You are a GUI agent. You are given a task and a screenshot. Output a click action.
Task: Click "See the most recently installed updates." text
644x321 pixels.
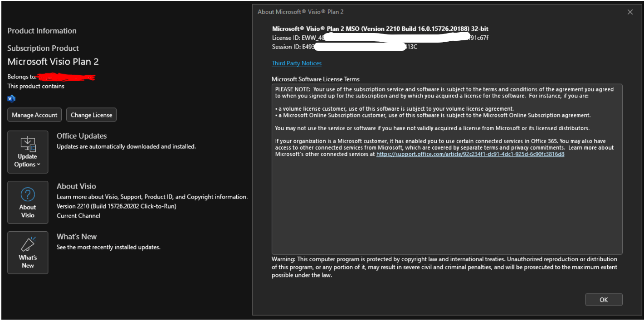coord(108,247)
